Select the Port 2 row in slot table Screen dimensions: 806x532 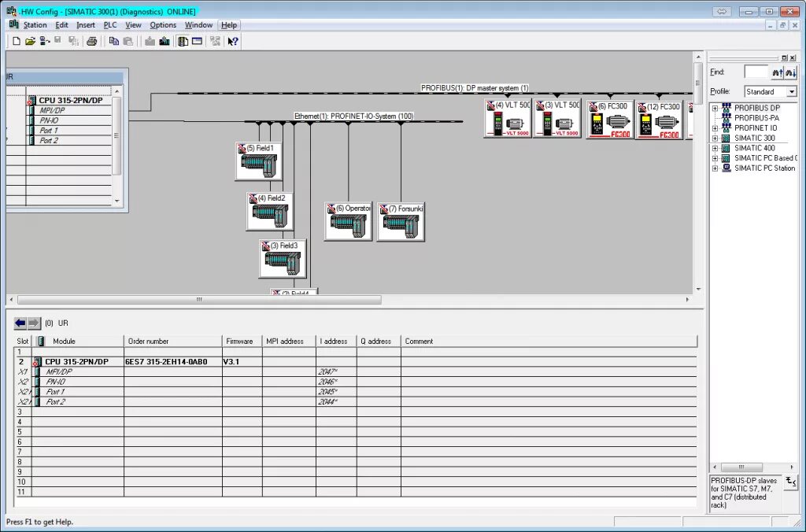(356, 401)
